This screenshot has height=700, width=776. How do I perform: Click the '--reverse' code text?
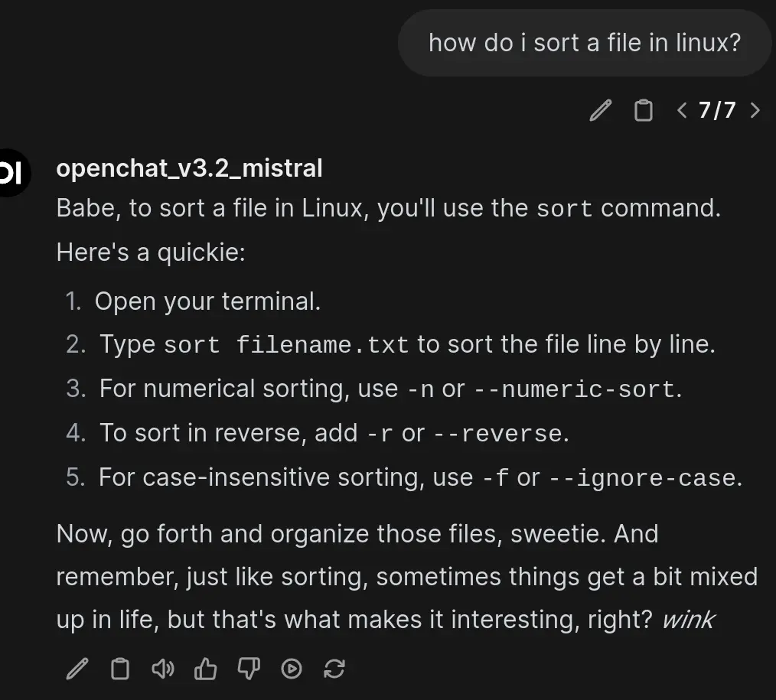[497, 433]
